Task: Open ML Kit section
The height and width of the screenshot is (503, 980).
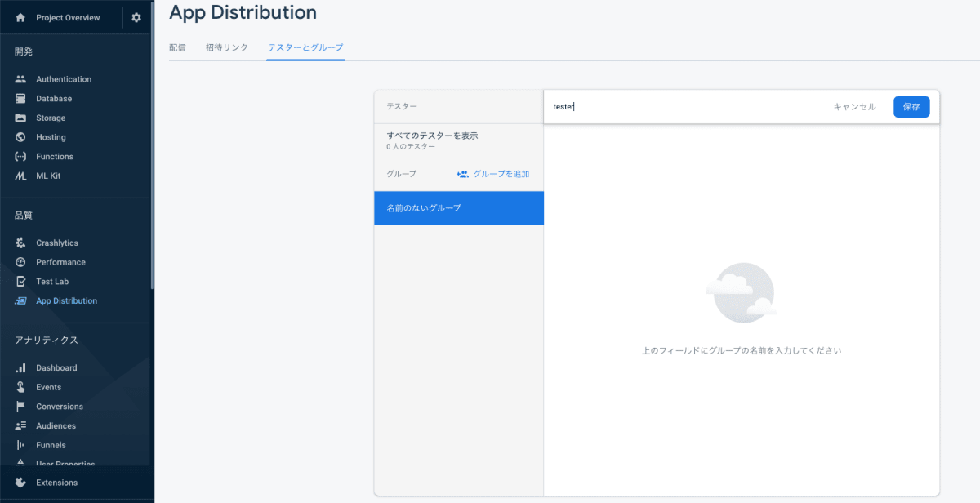Action: pos(48,176)
